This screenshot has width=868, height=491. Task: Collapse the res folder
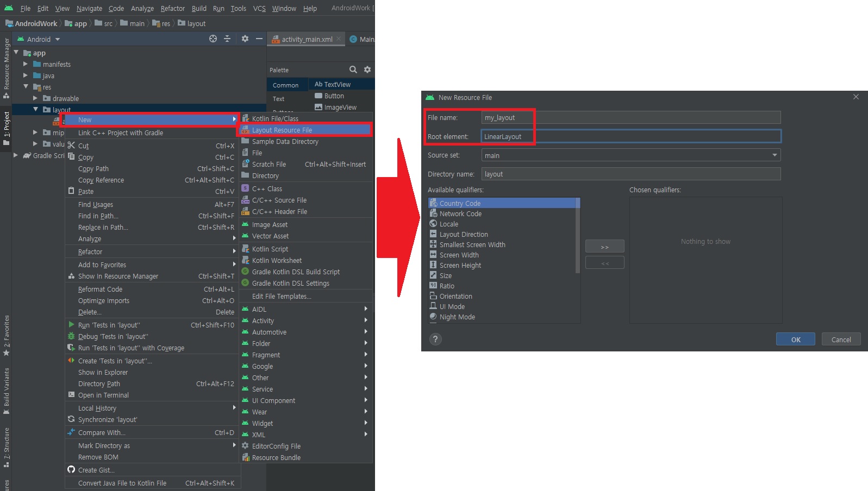point(26,87)
